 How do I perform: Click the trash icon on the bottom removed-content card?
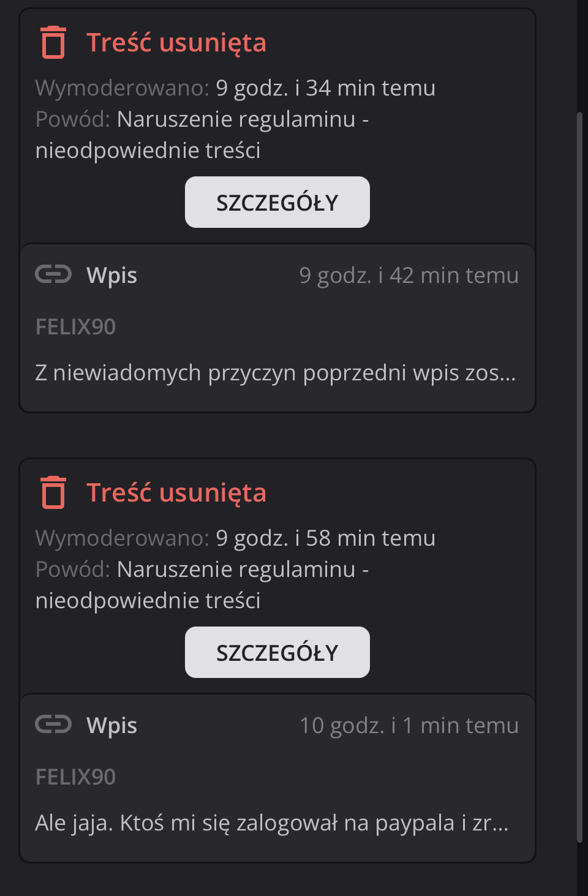[53, 492]
